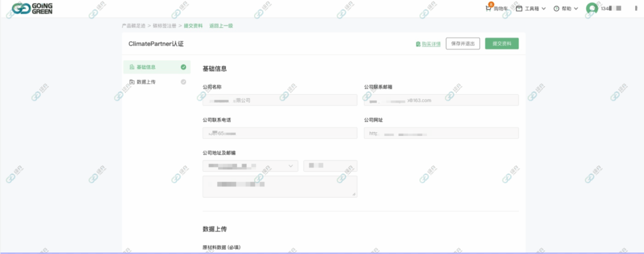Expand the 帮助 dropdown arrow

[x=575, y=8]
